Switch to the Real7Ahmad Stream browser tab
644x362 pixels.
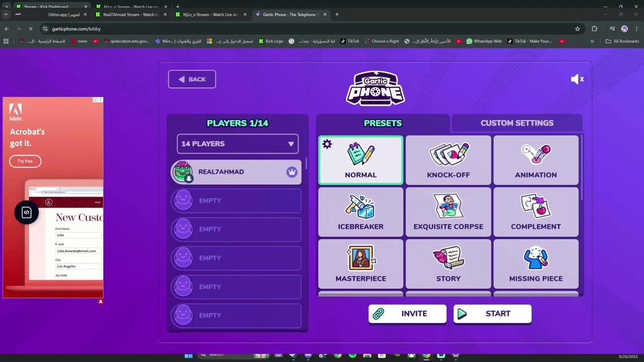coord(131,15)
